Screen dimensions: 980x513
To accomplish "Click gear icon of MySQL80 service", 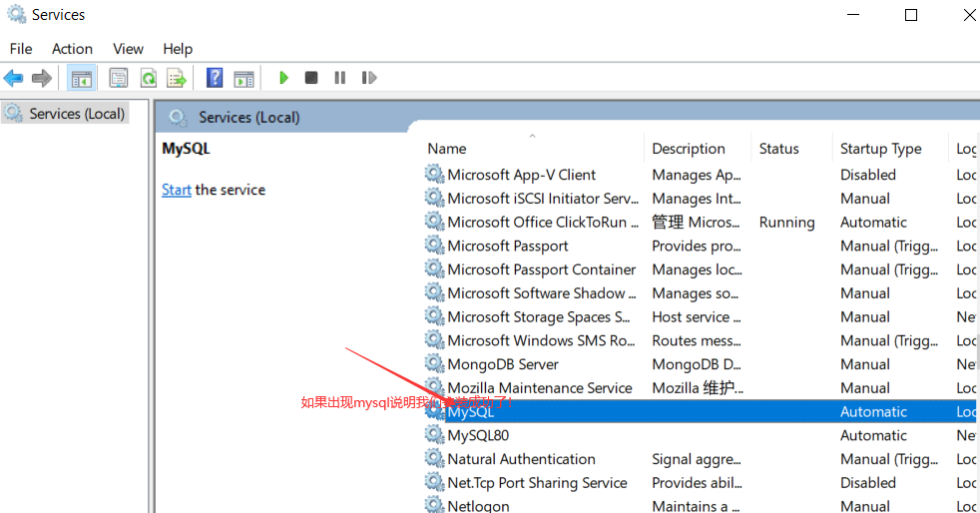I will pos(434,435).
